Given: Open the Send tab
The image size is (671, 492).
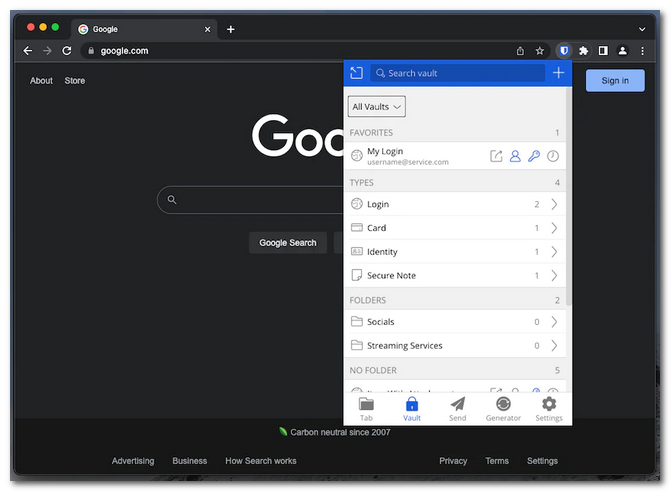Looking at the screenshot, I should 457,409.
